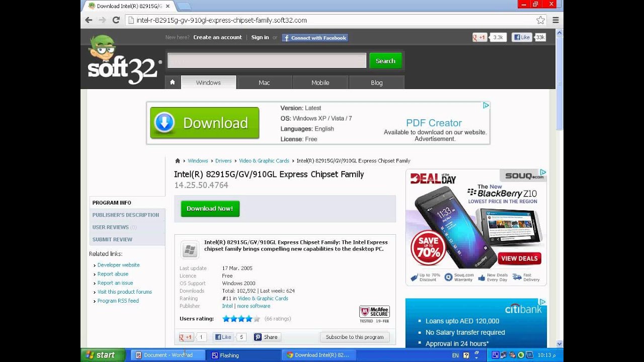Click the green Search button
The image size is (644, 362).
click(385, 61)
